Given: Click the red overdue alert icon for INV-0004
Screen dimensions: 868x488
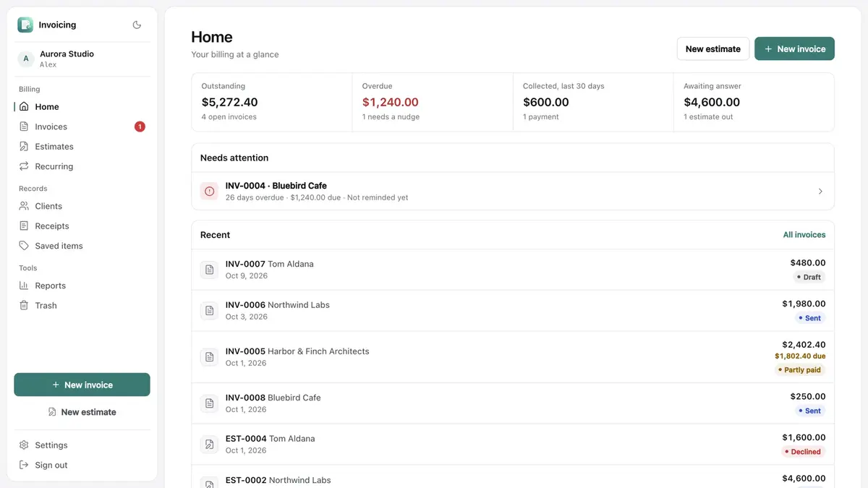Looking at the screenshot, I should coord(210,191).
